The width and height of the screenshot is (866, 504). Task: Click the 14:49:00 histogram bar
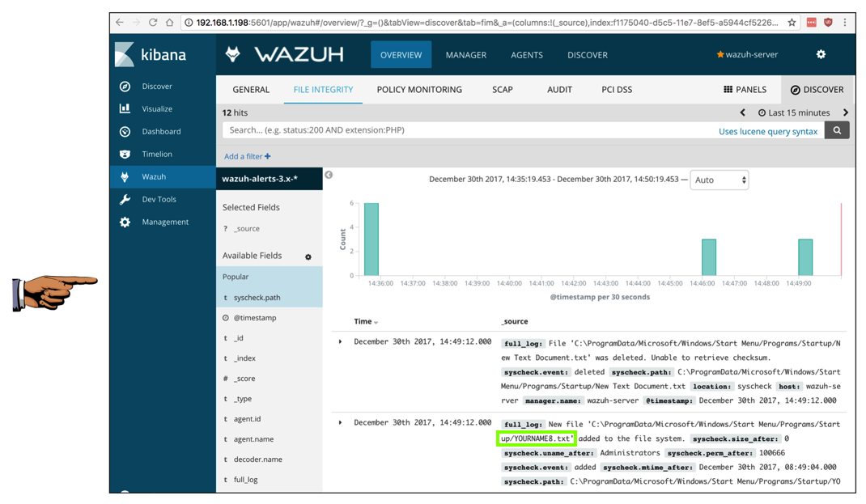(805, 257)
